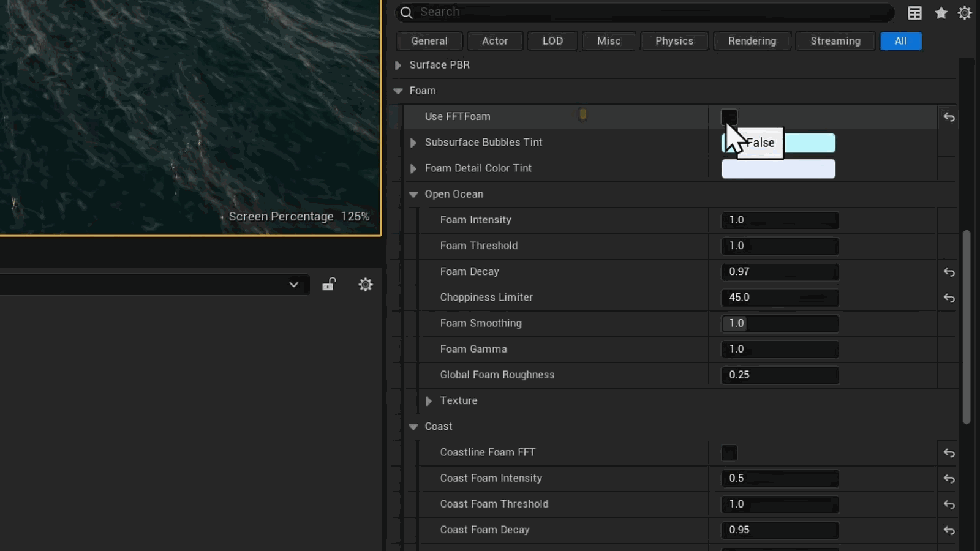Click the unlock padlock icon
Screen dimensions: 980x551
329,284
